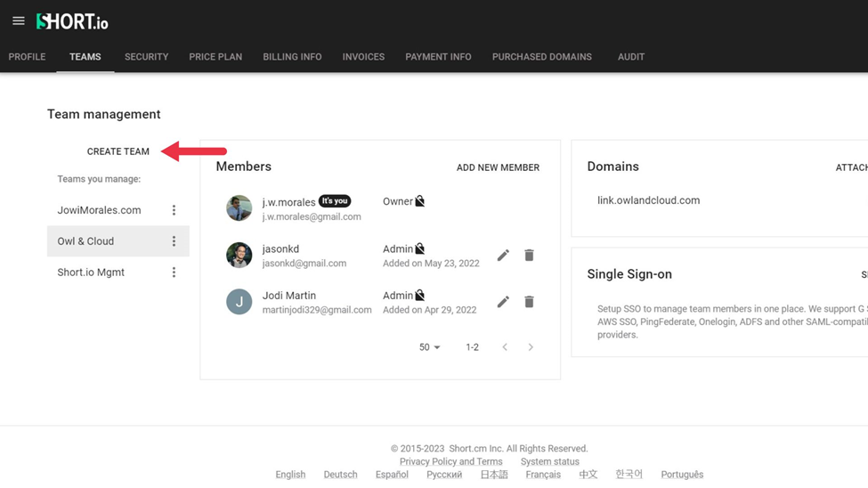
Task: Select the Owl & Cloud team
Action: pyautogui.click(x=85, y=241)
